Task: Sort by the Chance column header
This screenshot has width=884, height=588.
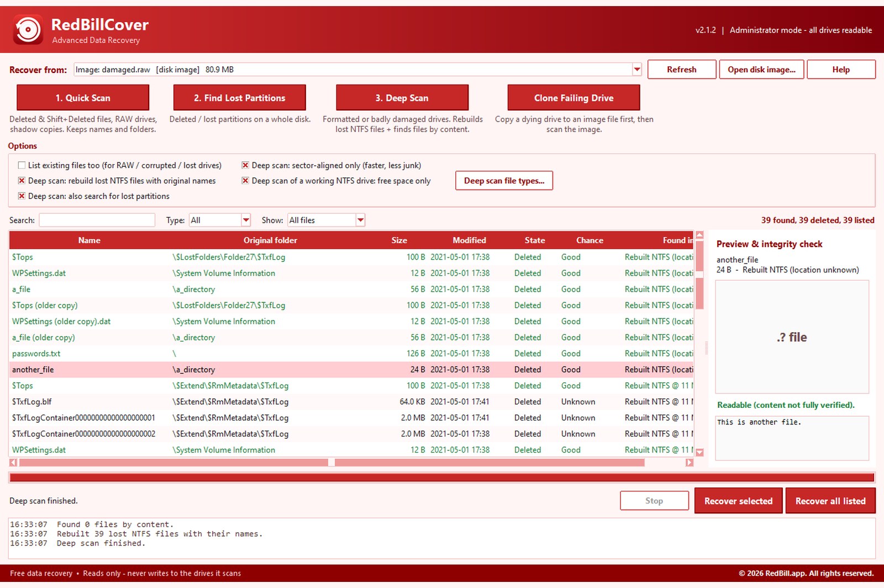Action: [590, 240]
